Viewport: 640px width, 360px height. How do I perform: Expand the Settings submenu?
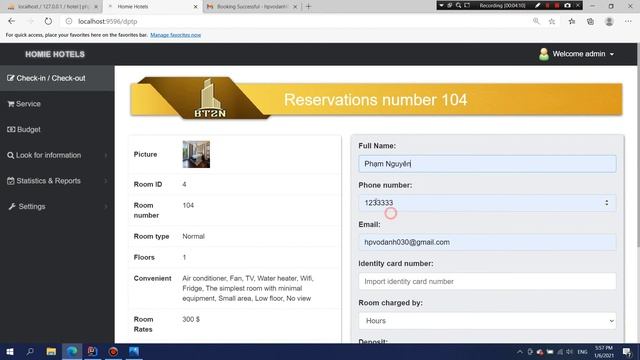point(57,207)
